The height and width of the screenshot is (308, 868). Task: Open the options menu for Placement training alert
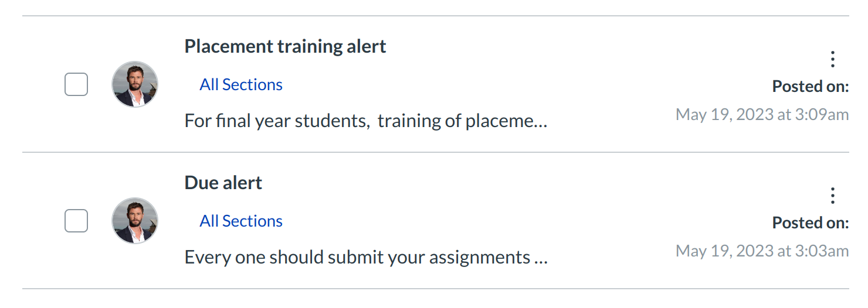[832, 59]
